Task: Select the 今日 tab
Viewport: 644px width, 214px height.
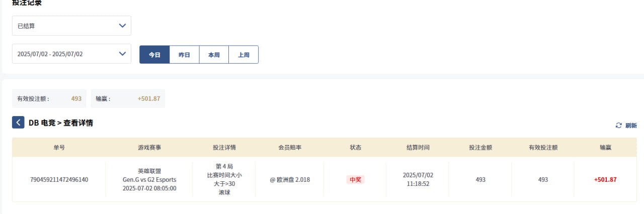Action: click(154, 55)
